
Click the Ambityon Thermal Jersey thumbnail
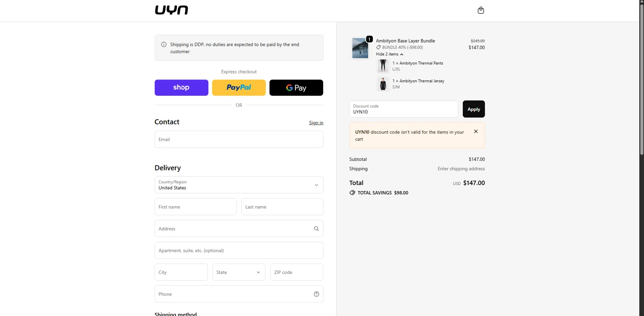pos(383,84)
